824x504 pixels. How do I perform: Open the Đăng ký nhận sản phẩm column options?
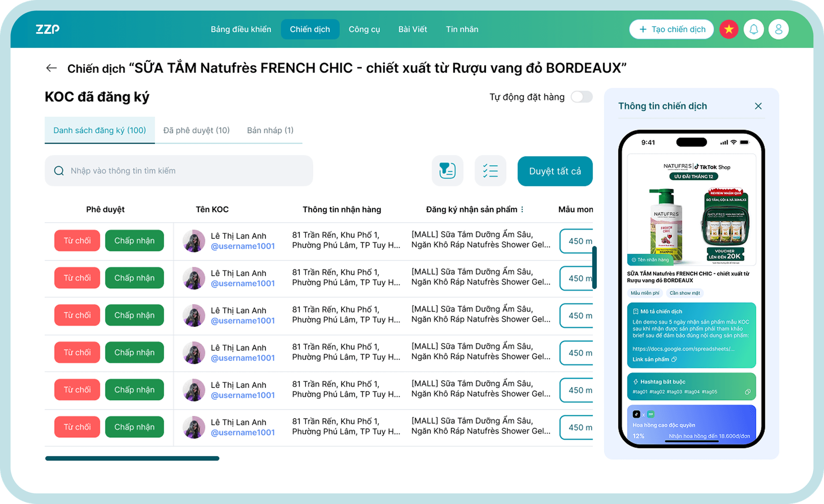tap(522, 209)
